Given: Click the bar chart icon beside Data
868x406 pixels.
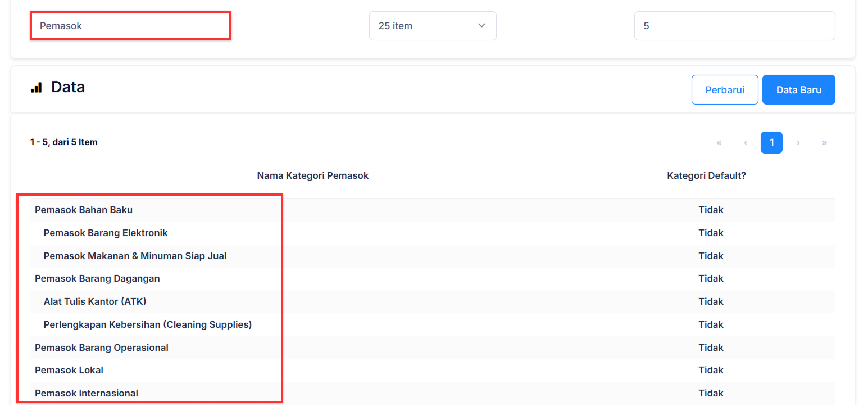Looking at the screenshot, I should (37, 87).
